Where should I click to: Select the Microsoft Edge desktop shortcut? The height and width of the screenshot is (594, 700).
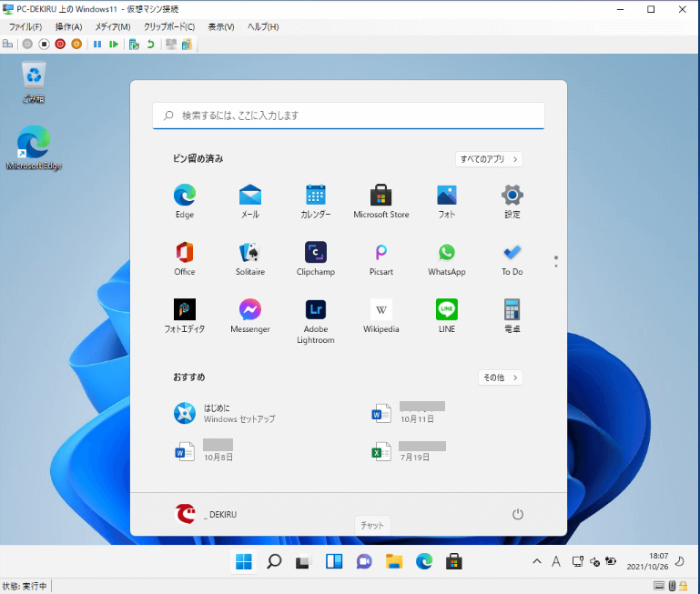click(x=34, y=147)
